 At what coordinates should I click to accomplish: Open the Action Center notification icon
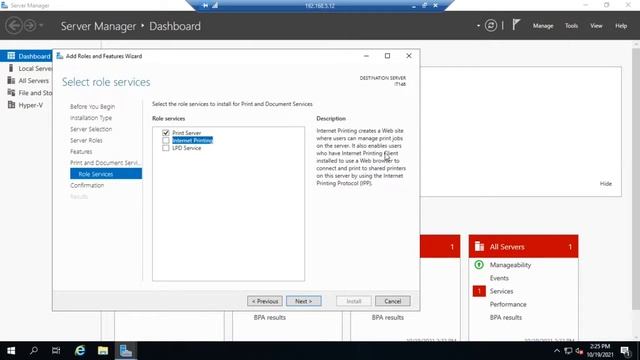click(625, 351)
